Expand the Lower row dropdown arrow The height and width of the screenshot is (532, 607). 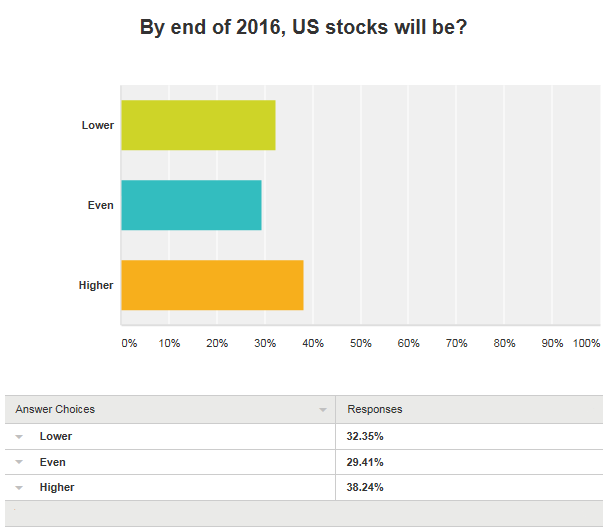[19, 437]
